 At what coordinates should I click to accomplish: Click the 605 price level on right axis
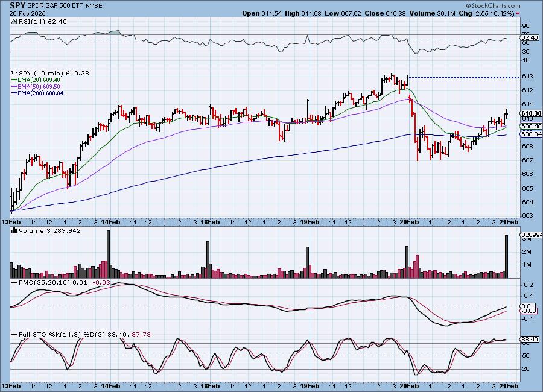pyautogui.click(x=526, y=188)
